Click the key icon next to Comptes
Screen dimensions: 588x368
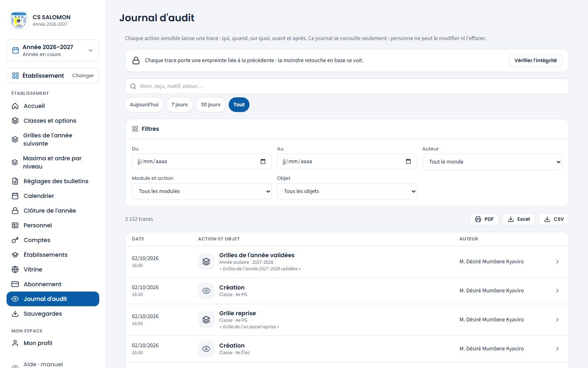pyautogui.click(x=15, y=240)
